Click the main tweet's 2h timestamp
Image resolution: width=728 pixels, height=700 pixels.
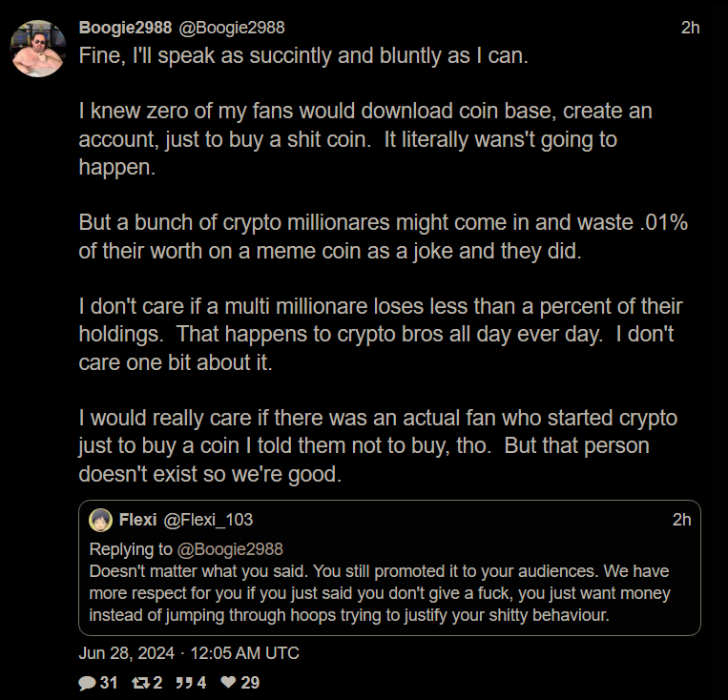point(690,28)
